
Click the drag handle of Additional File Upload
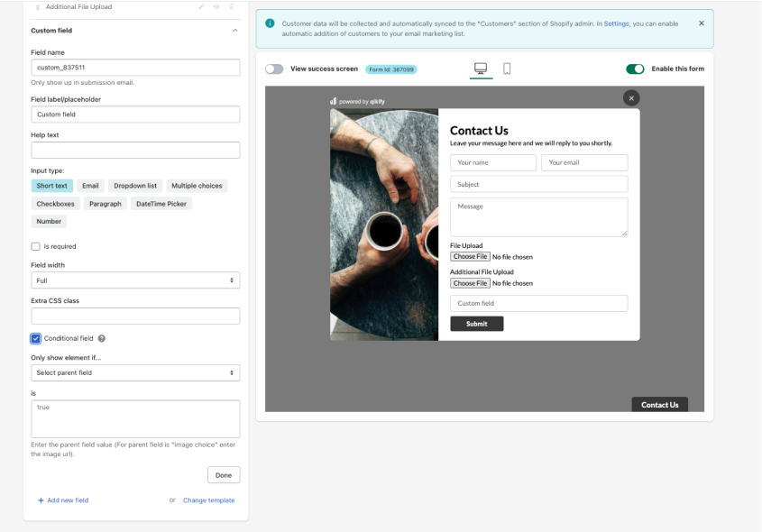coord(37,7)
